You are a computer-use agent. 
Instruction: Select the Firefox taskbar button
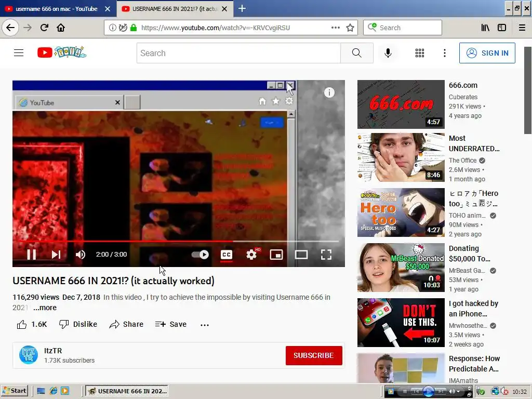pyautogui.click(x=128, y=391)
